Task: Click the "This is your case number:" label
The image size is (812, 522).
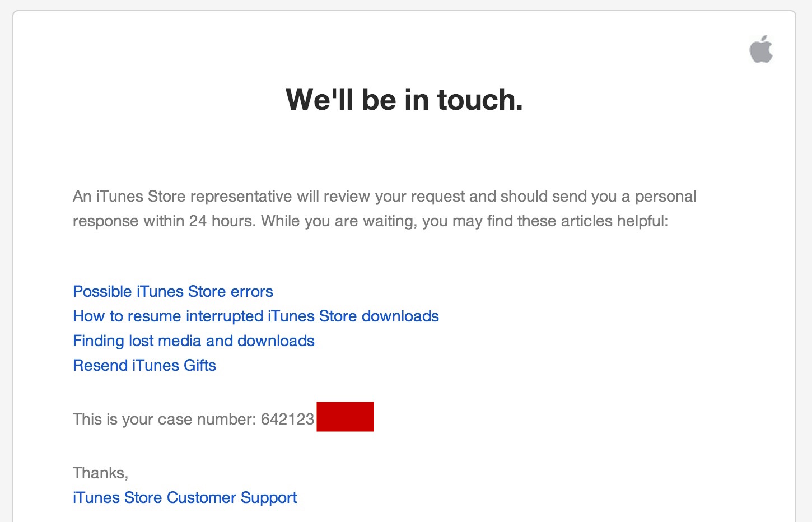Action: tap(164, 420)
